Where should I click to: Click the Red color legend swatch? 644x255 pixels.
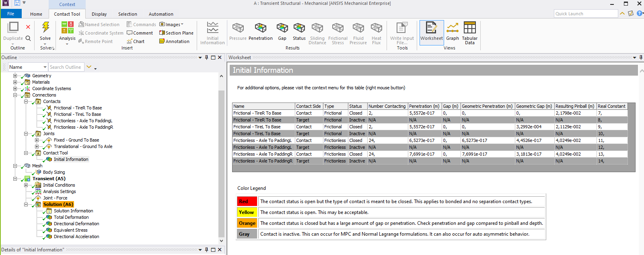pos(247,202)
